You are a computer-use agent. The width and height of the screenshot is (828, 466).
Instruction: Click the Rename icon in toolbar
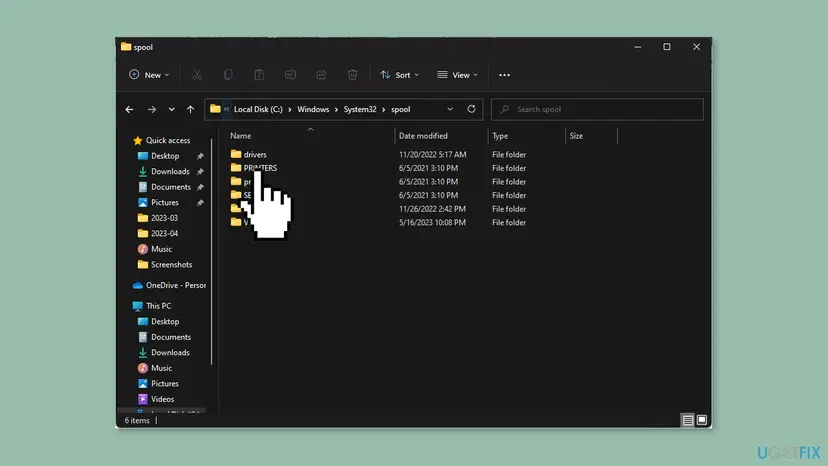coord(290,75)
